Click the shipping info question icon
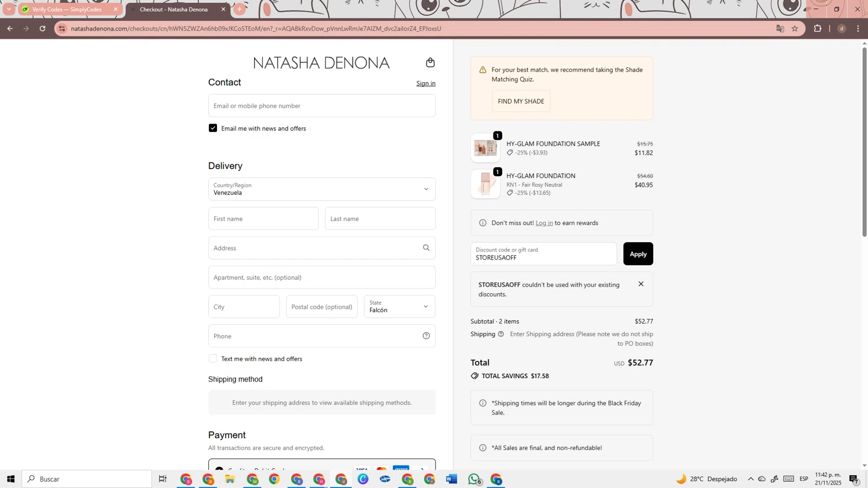The height and width of the screenshot is (488, 868). click(501, 334)
